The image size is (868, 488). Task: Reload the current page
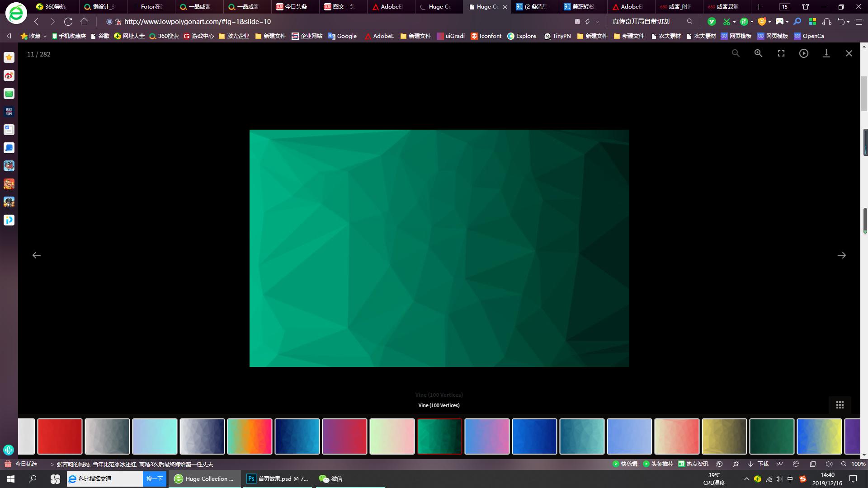click(68, 22)
